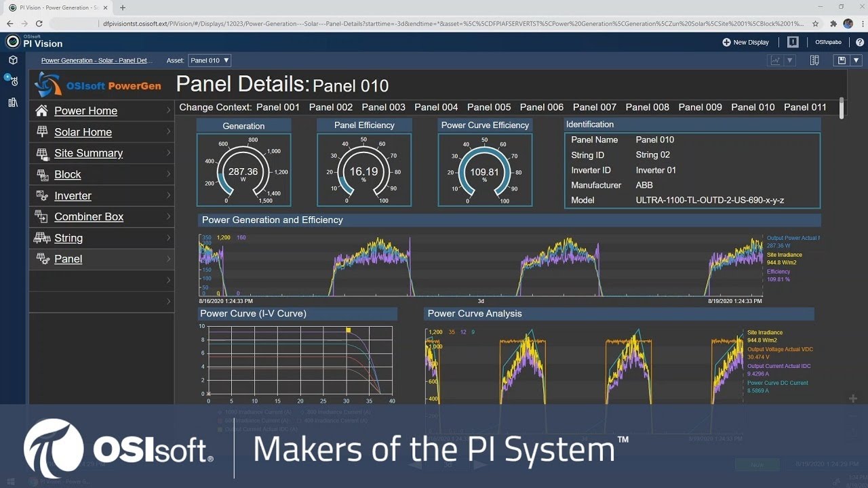Click the Panel Efficiency gauge 16.19%
This screenshot has height=488, width=868.
point(364,169)
